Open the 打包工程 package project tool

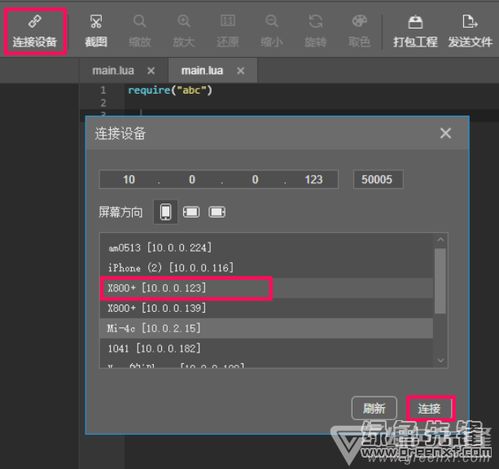[415, 31]
